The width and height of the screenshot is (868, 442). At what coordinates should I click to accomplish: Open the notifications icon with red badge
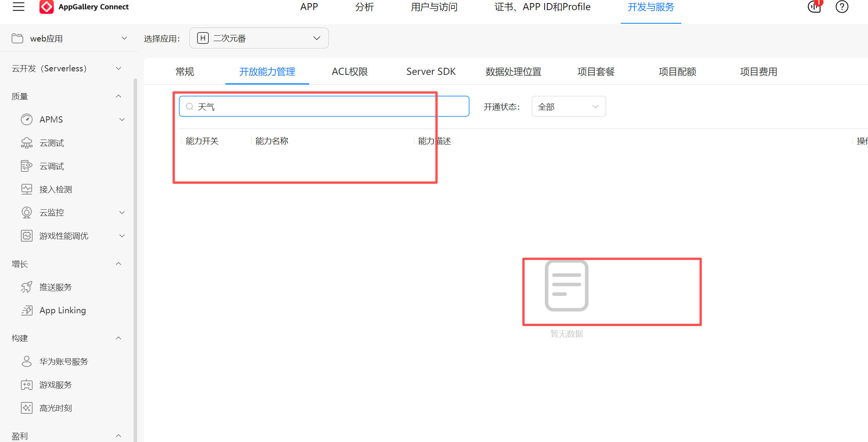[814, 7]
